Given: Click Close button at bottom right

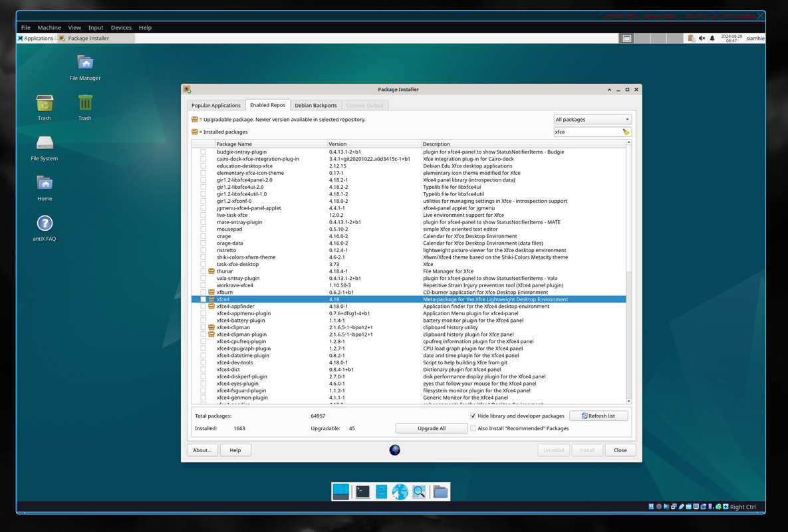Looking at the screenshot, I should pos(620,450).
